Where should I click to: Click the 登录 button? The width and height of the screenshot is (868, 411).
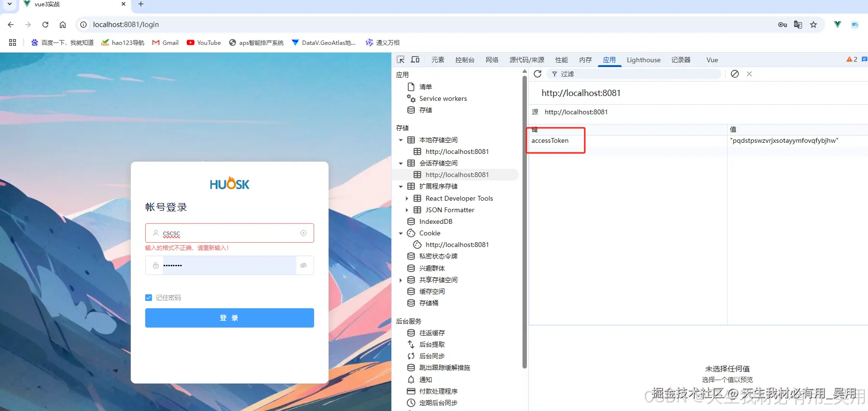(x=230, y=318)
